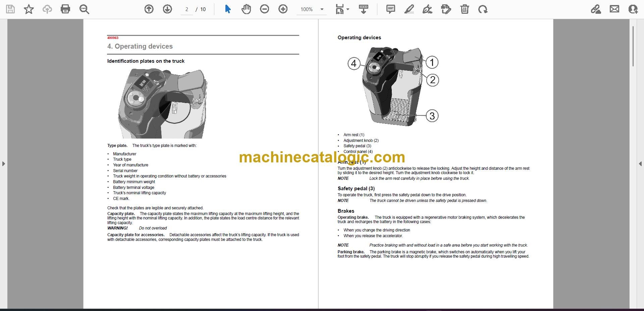This screenshot has width=644, height=311.
Task: Click the 'Brakes' heading
Action: 346,211
